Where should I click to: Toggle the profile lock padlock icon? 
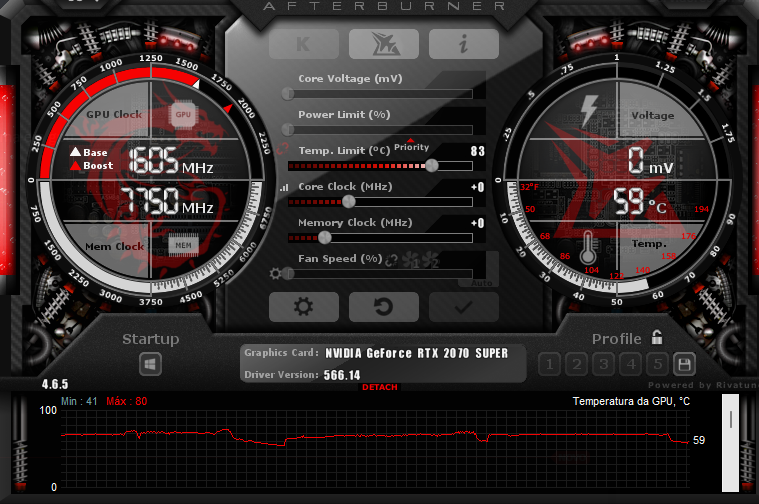tap(657, 336)
